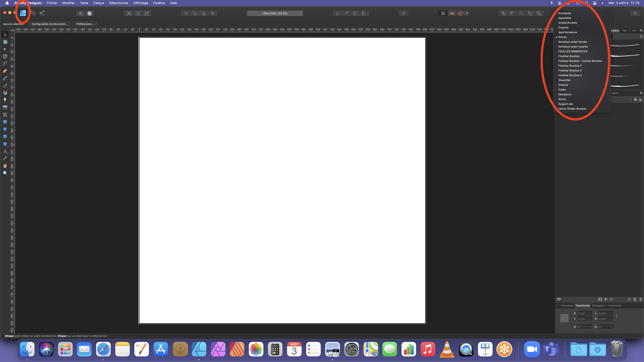644x362 pixels.
Task: Expand the shear D value dropdown
Action: [x=612, y=327]
